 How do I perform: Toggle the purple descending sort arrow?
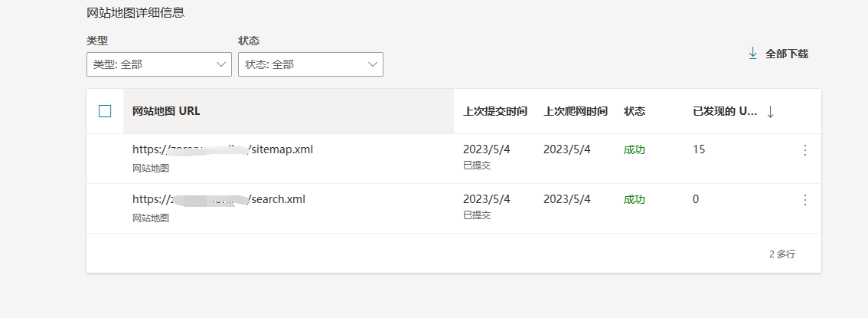point(770,112)
